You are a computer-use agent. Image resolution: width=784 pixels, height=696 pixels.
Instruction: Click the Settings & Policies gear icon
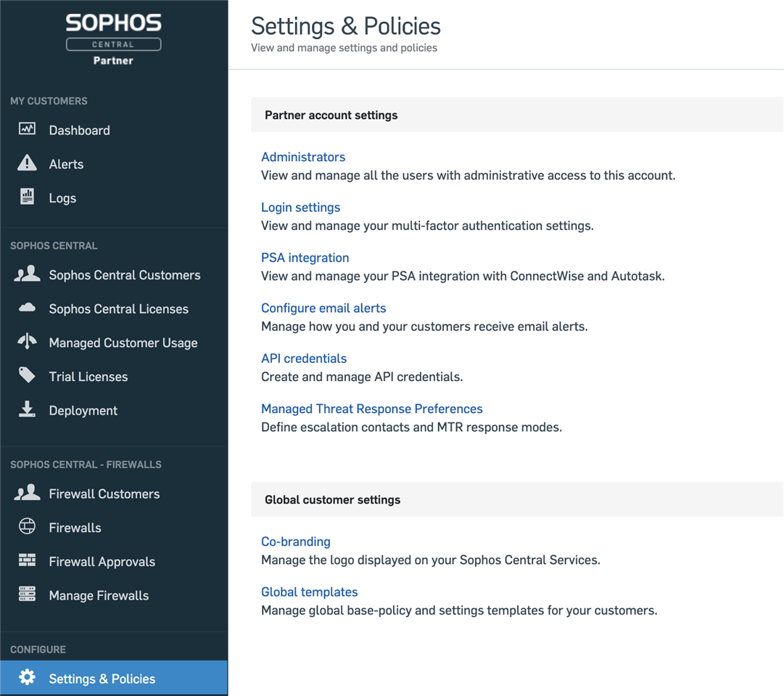[27, 678]
